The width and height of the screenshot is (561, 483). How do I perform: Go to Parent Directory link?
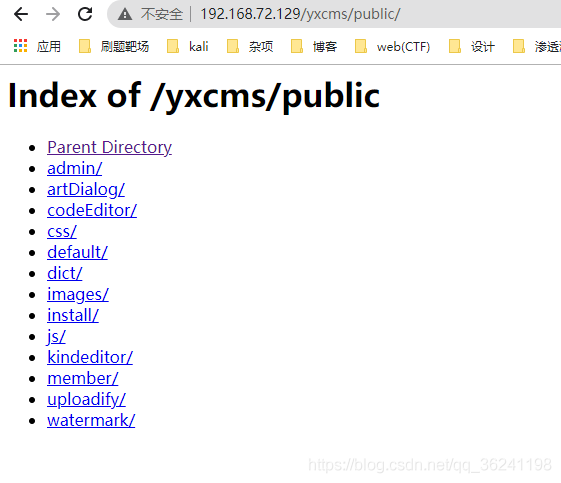coord(109,147)
